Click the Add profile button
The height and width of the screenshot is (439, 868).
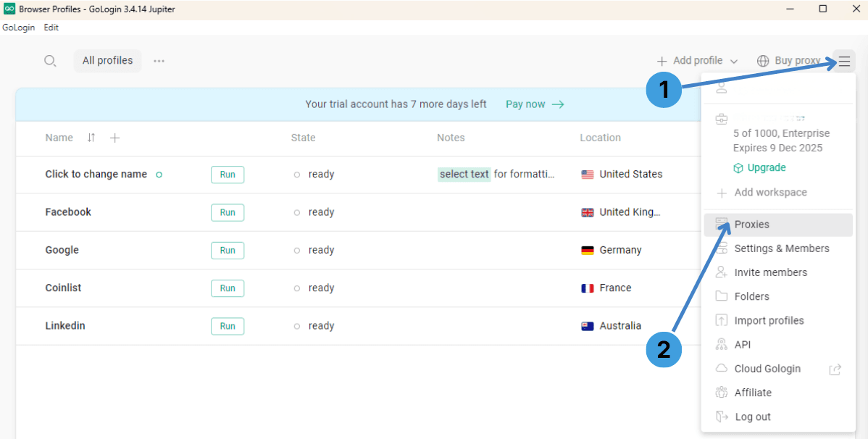point(697,61)
